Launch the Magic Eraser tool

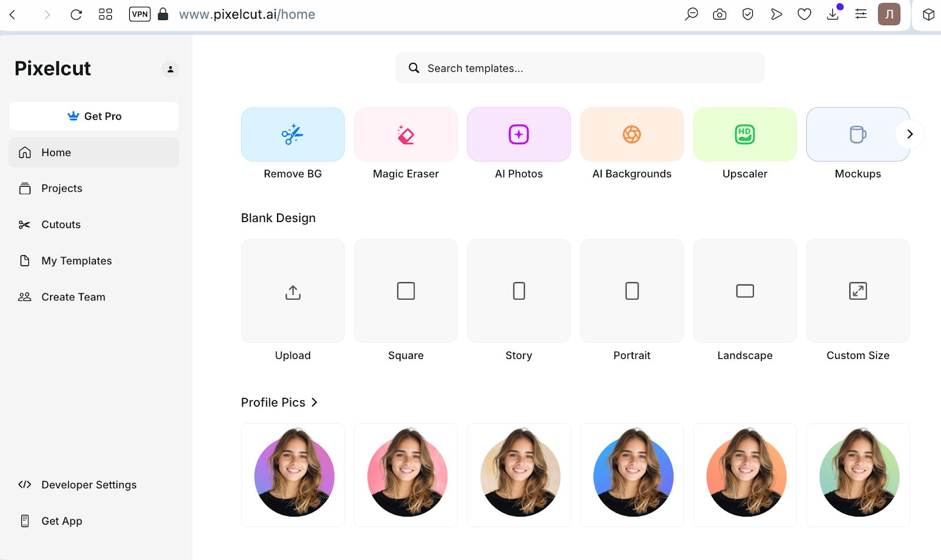[406, 135]
